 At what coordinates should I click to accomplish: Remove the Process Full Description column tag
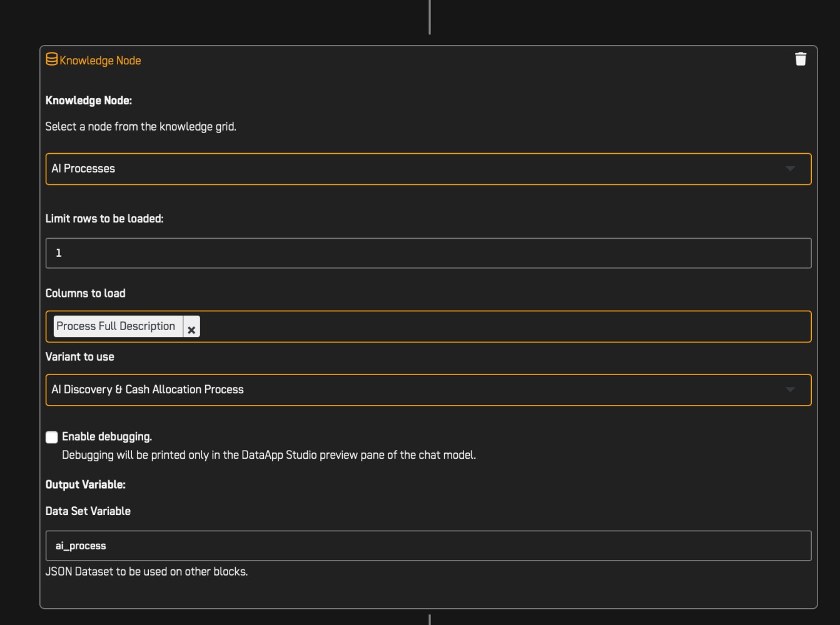click(191, 327)
